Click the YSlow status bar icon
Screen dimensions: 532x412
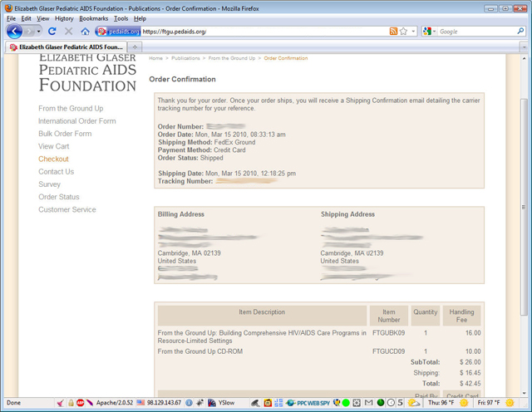(221, 403)
